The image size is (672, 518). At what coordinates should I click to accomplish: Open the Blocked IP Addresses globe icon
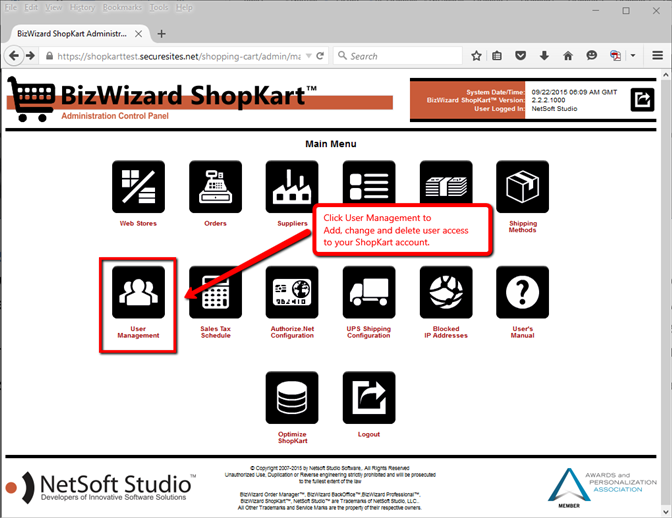446,292
